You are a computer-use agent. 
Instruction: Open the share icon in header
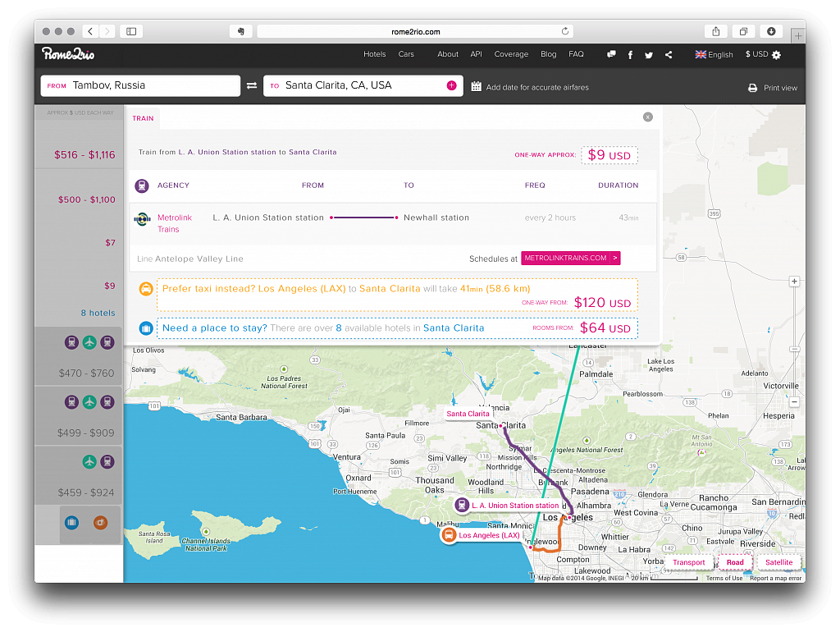tap(669, 55)
